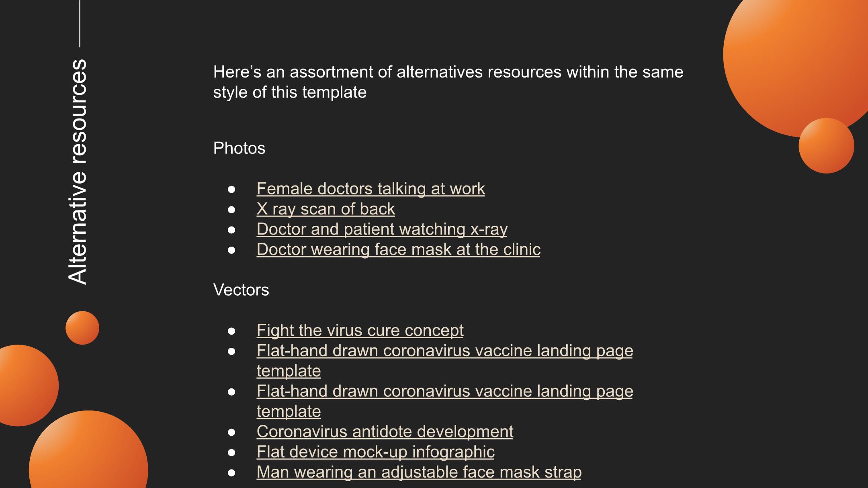The height and width of the screenshot is (488, 868).
Task: Open the Fight the virus cure concept link
Action: pyautogui.click(x=360, y=331)
